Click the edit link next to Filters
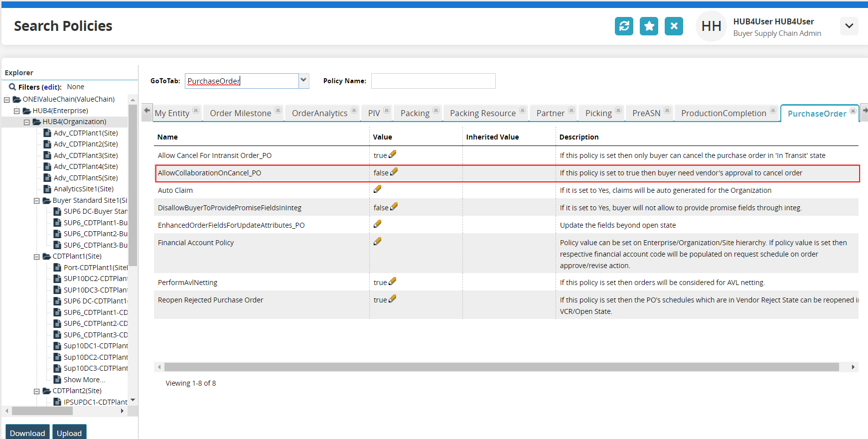This screenshot has height=439, width=868. (x=51, y=87)
